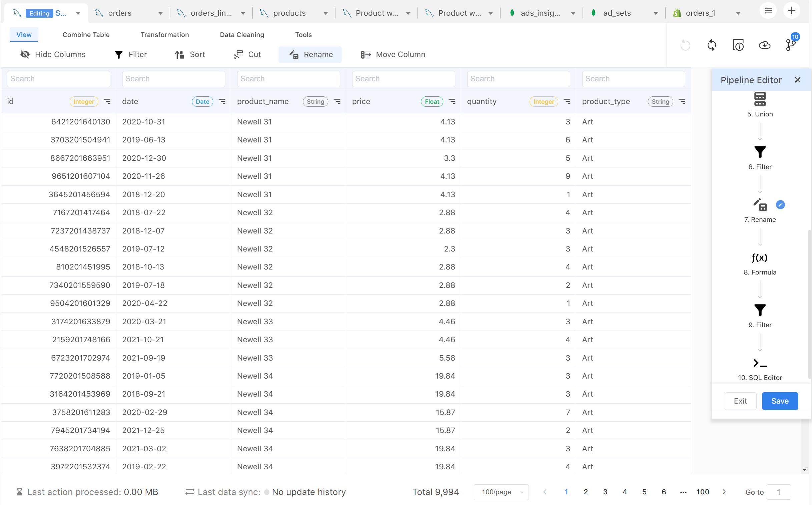Open the Move Column tool
This screenshot has width=812, height=505.
pyautogui.click(x=393, y=54)
